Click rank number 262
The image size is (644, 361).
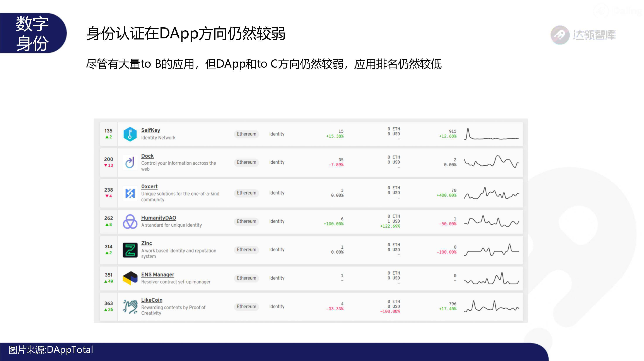109,218
